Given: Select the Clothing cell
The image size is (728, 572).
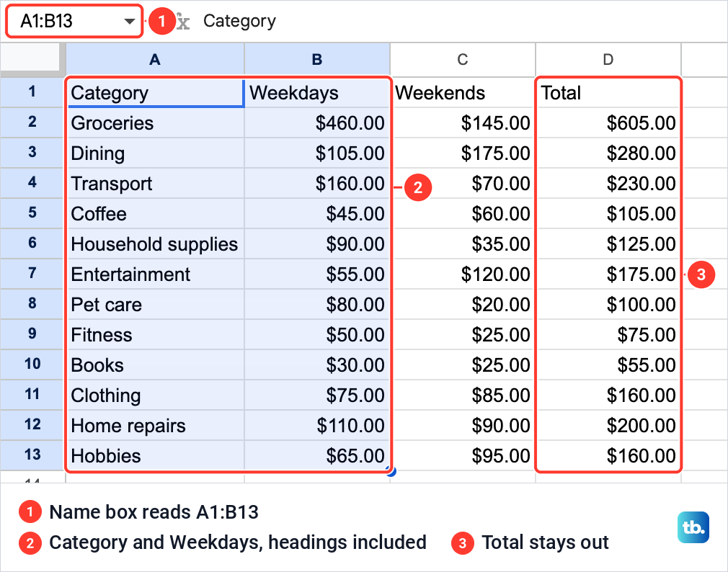Looking at the screenshot, I should (155, 396).
